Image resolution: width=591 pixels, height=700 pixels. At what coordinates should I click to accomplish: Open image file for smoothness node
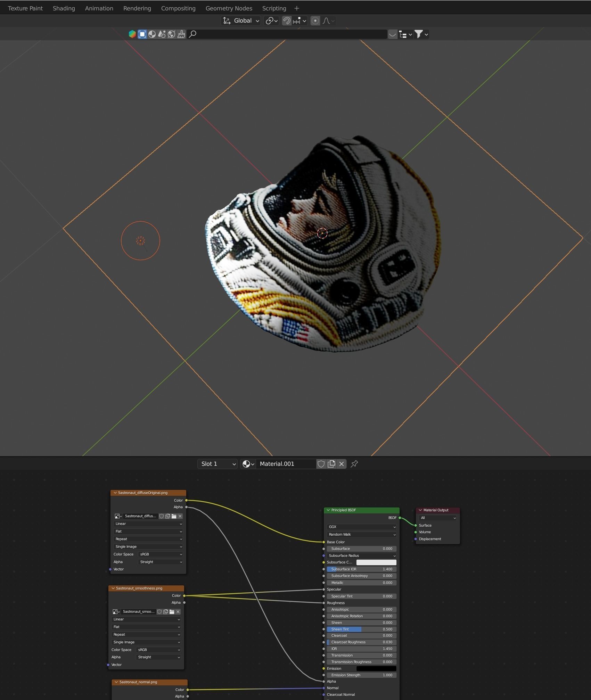pyautogui.click(x=172, y=612)
